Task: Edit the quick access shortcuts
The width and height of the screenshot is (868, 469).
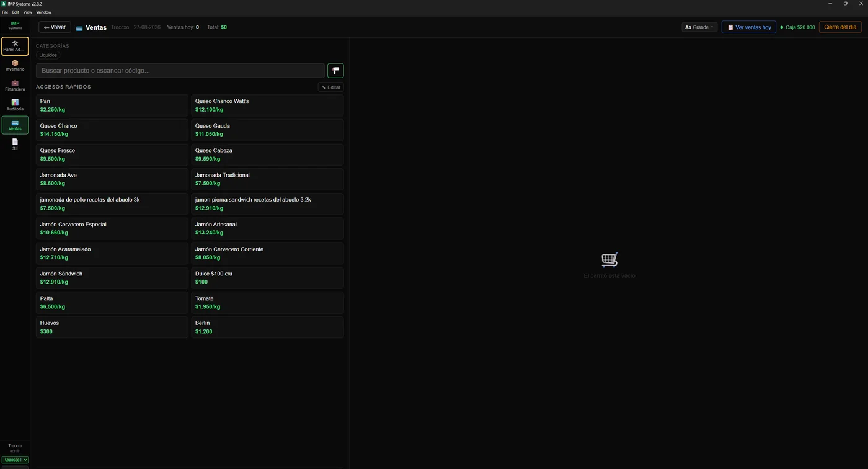Action: pos(331,87)
